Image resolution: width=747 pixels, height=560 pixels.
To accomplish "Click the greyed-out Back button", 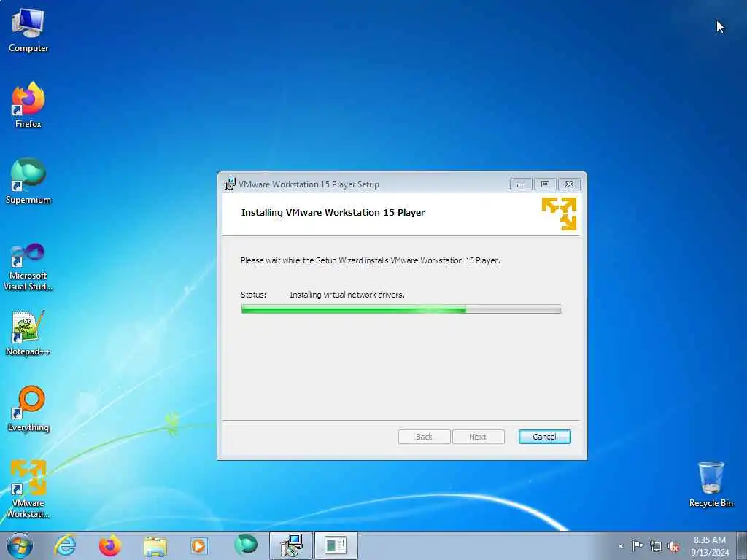I will tap(424, 437).
